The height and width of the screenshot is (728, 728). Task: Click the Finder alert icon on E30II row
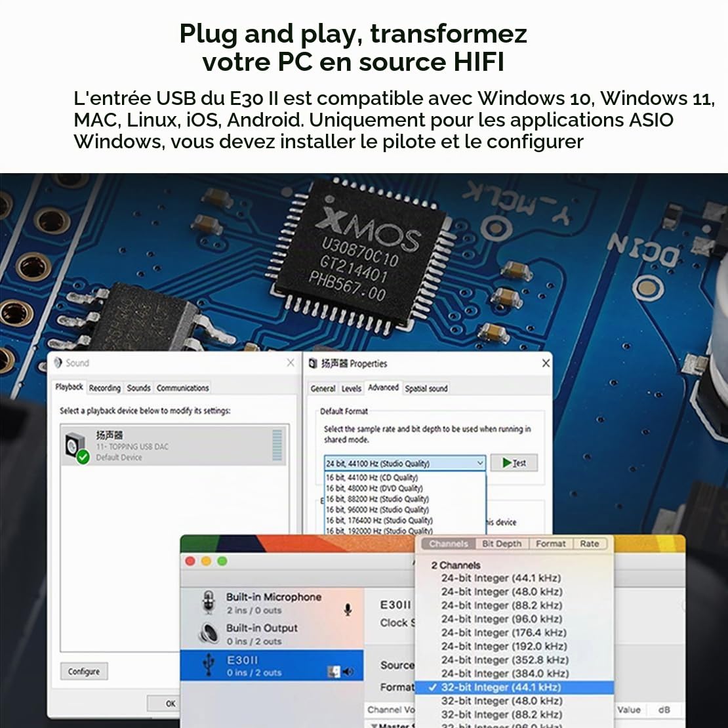point(334,672)
